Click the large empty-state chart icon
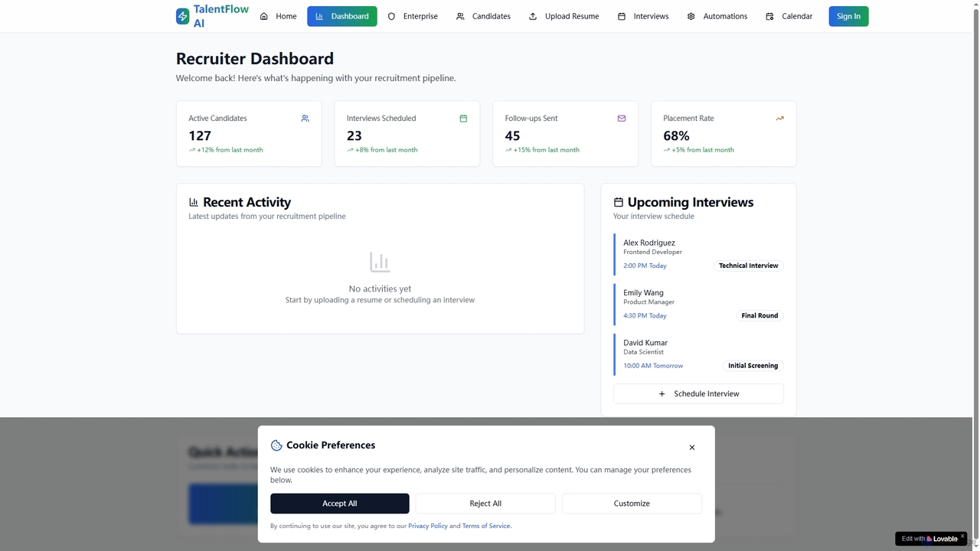The height and width of the screenshot is (551, 980). 380,262
